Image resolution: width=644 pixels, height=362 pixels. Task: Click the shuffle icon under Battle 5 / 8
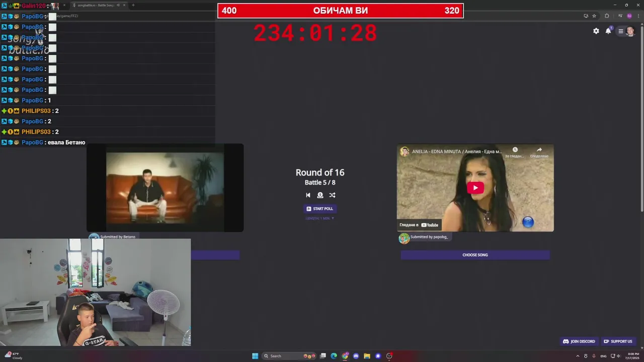pyautogui.click(x=332, y=195)
